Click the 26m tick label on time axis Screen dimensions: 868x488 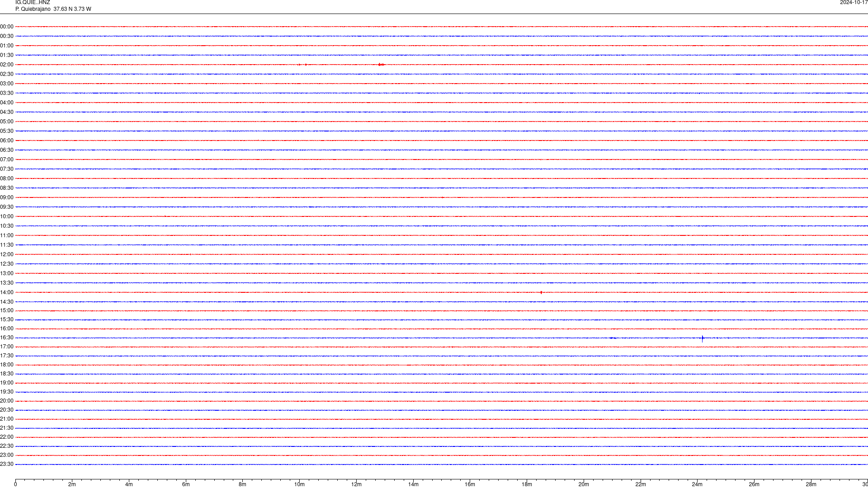754,484
